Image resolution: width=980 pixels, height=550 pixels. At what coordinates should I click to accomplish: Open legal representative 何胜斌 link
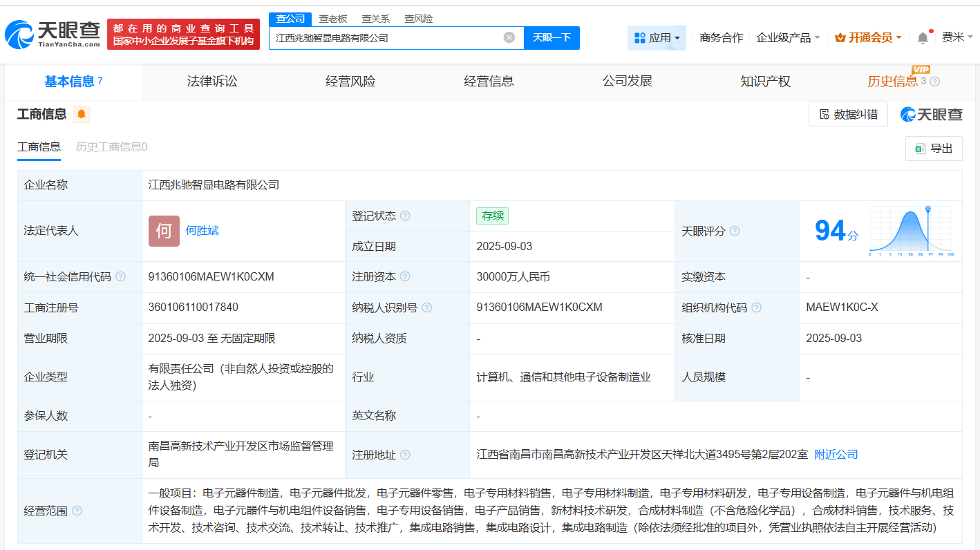pos(202,230)
